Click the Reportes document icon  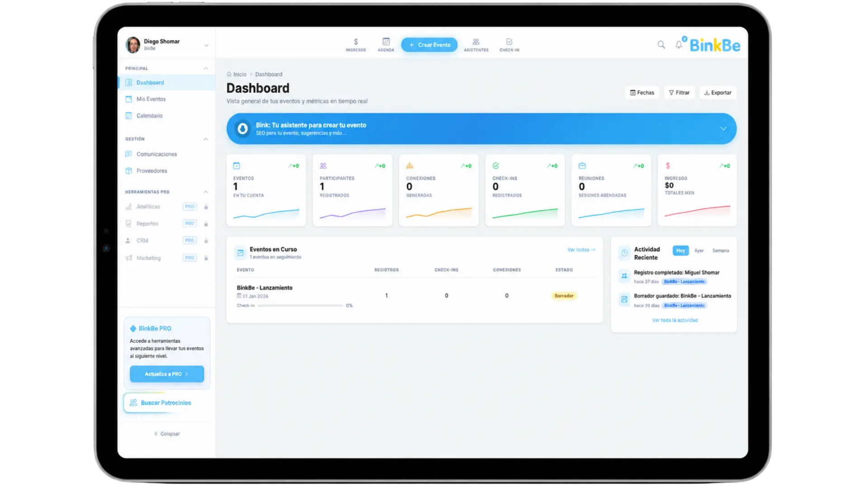129,224
